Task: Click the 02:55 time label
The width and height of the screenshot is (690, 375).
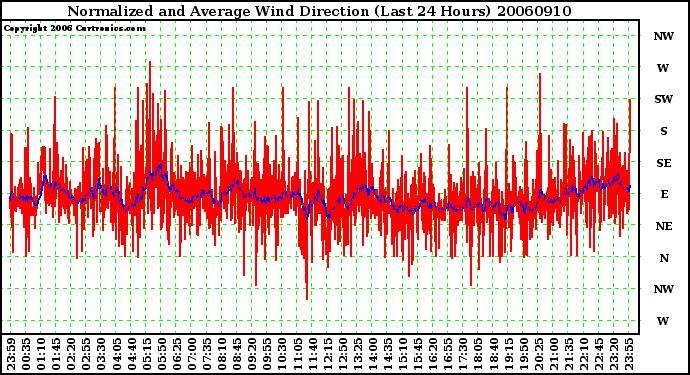Action: coord(87,354)
